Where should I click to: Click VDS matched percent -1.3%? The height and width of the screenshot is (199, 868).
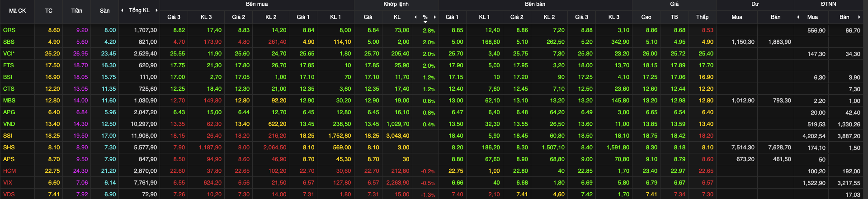click(x=428, y=195)
